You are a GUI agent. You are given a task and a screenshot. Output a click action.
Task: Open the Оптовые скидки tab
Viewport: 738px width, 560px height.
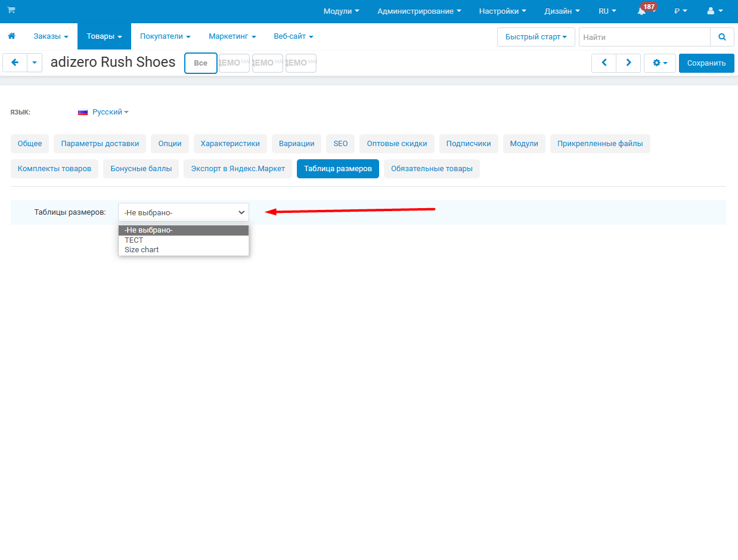coord(397,144)
